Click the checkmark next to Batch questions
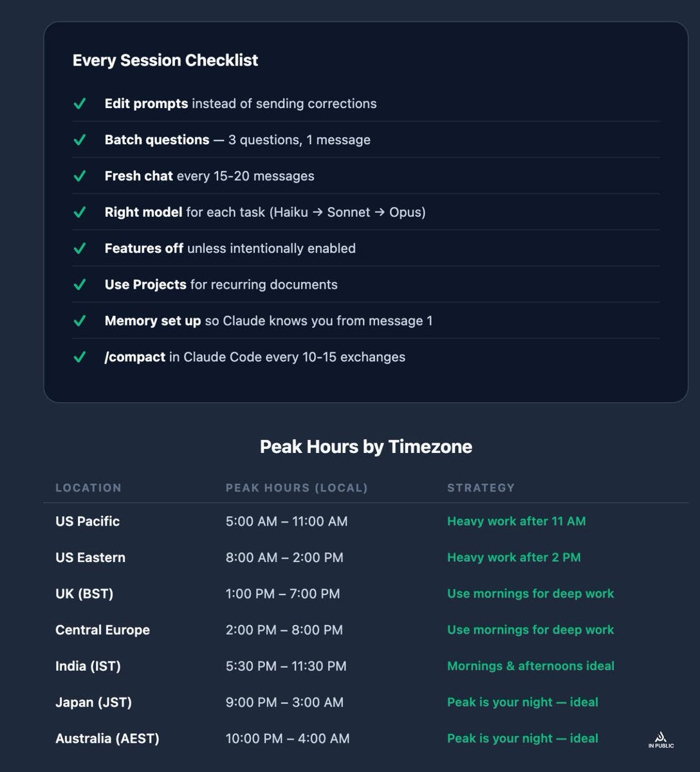This screenshot has height=772, width=700. (80, 140)
